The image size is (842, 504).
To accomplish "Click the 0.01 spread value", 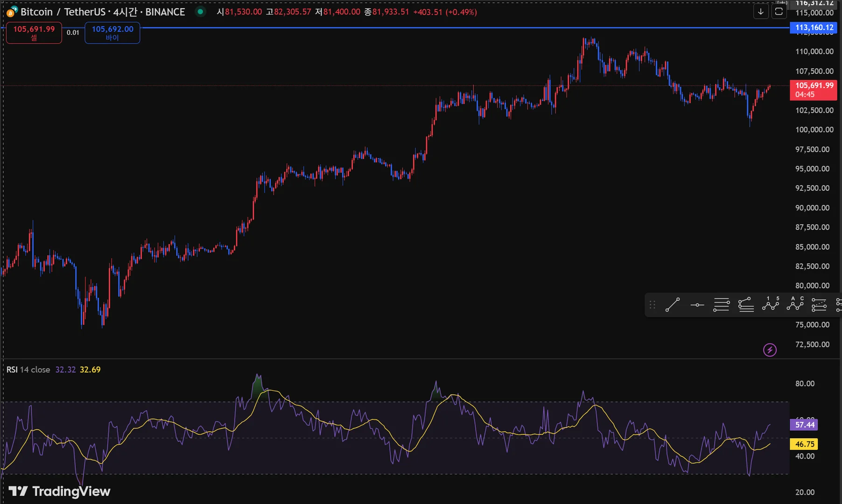I will pyautogui.click(x=73, y=33).
